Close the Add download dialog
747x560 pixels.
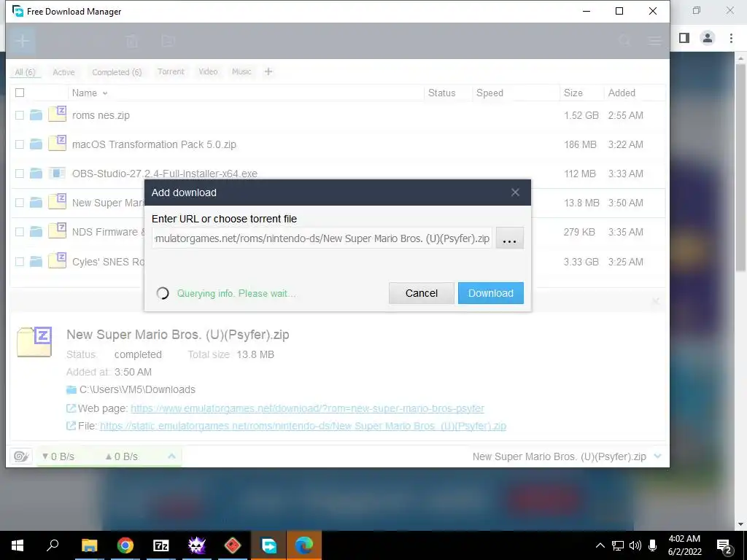[515, 192]
